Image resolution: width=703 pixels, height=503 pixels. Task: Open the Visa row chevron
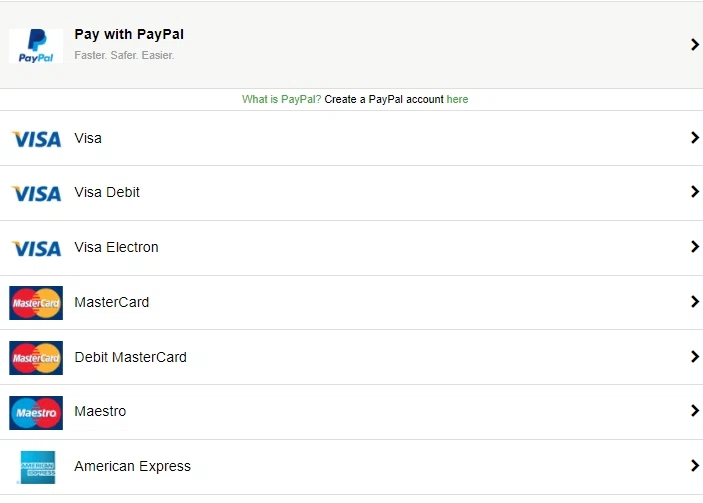point(695,138)
